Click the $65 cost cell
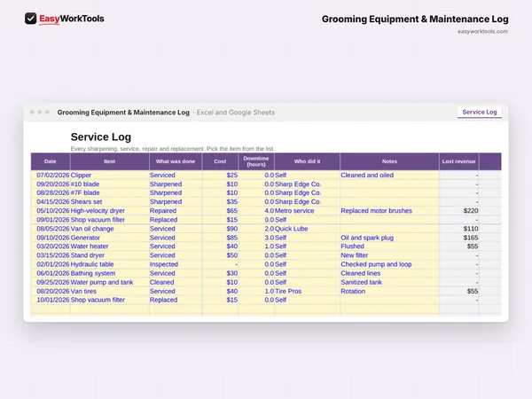The image size is (532, 399). [220, 211]
